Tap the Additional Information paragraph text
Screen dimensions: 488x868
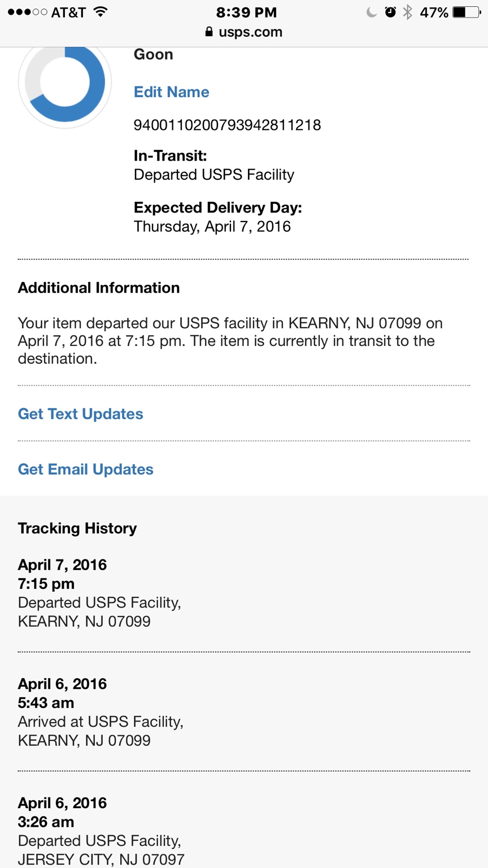[230, 341]
